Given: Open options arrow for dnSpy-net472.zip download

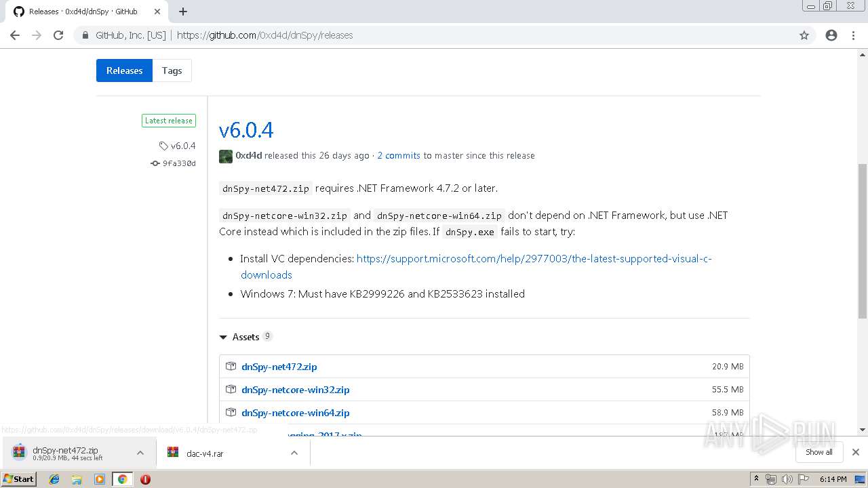Looking at the screenshot, I should [140, 453].
